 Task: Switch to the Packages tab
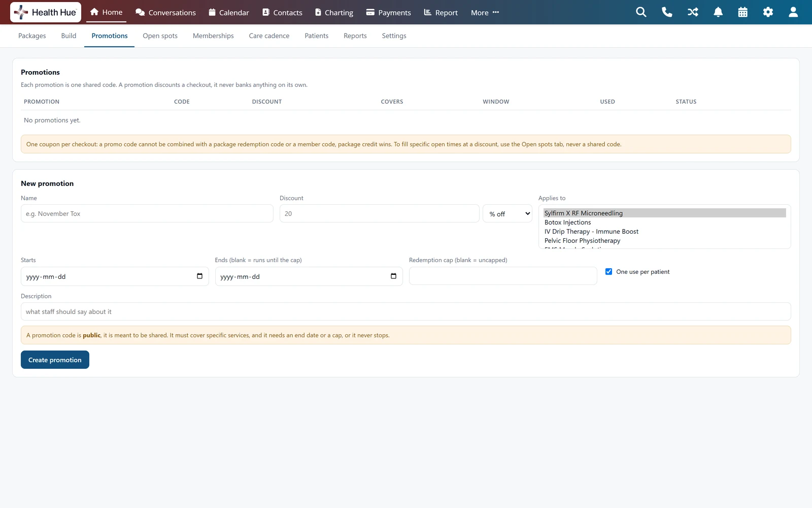coord(32,36)
